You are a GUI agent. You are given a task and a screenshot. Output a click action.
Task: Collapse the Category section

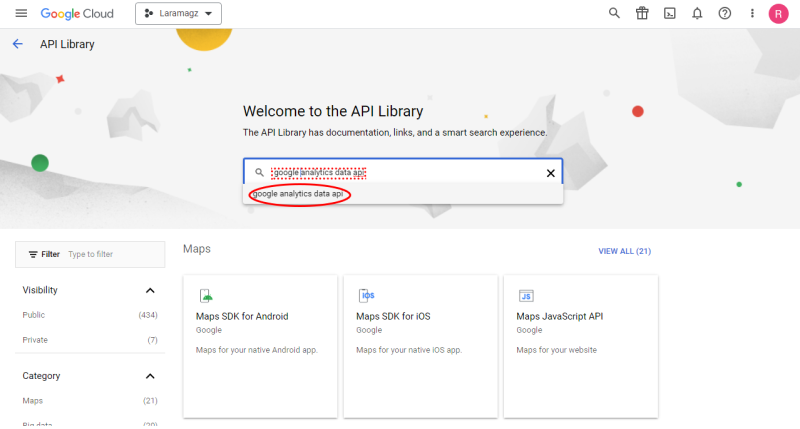tap(150, 376)
